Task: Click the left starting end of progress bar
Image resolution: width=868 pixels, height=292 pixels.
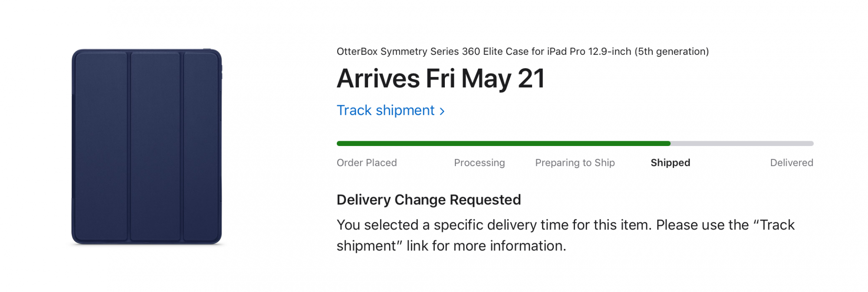Action: [339, 143]
